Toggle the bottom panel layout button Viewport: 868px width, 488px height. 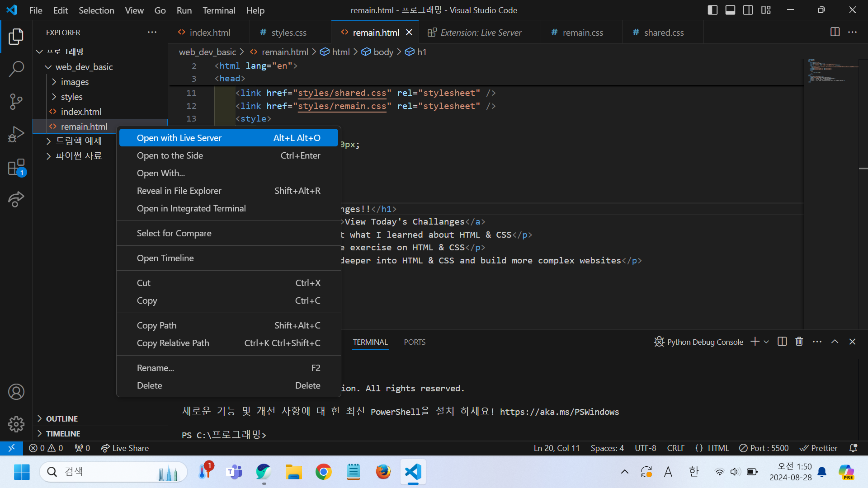(x=730, y=10)
